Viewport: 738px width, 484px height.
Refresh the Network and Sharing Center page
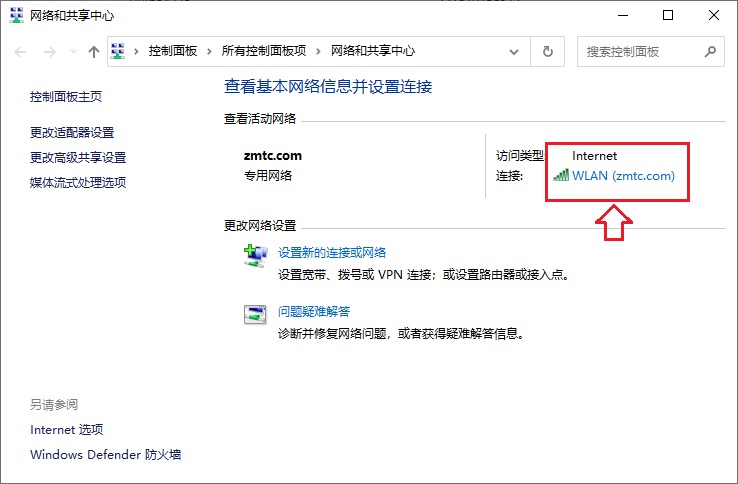tap(547, 51)
